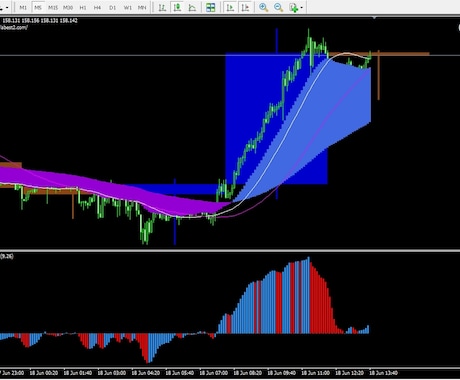Click the chart shift triangle marker
The height and width of the screenshot is (380, 460).
point(375,17)
